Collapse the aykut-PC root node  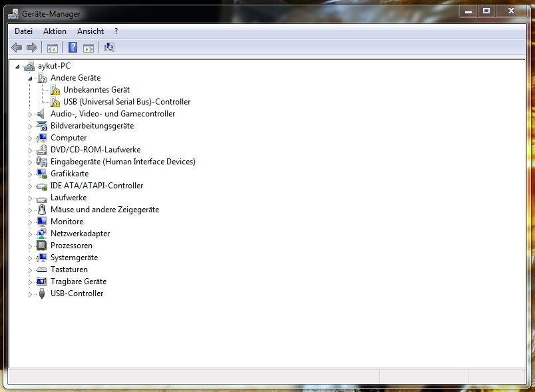[17, 67]
